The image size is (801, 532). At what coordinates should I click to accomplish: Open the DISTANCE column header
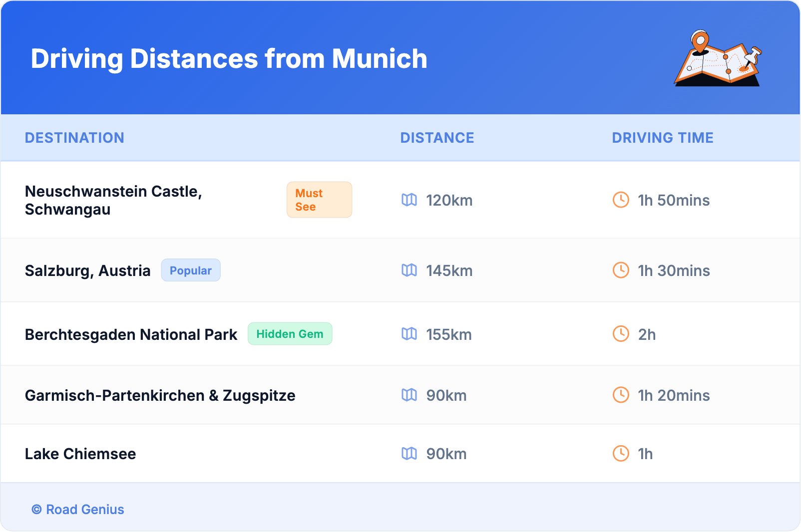point(437,138)
